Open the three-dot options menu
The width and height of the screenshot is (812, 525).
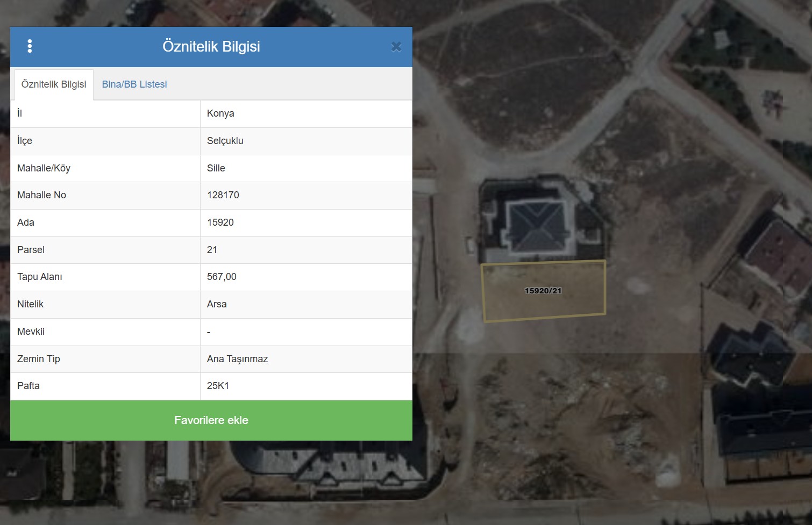point(30,46)
